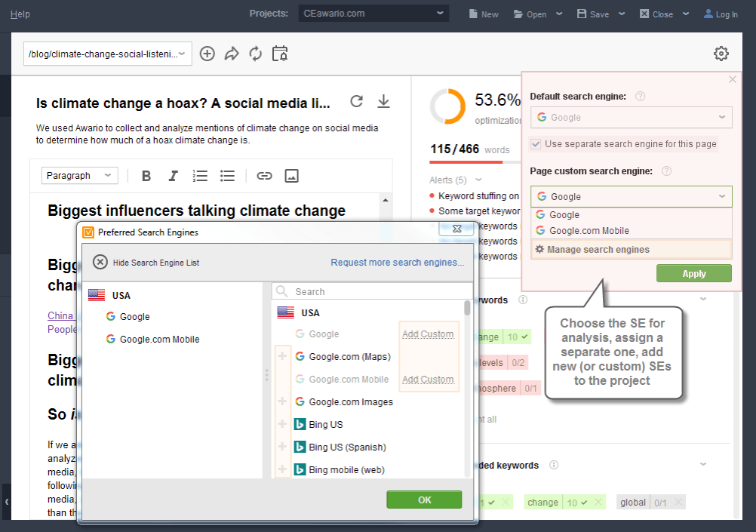Click the add page plus icon
This screenshot has width=756, height=532.
[x=207, y=54]
